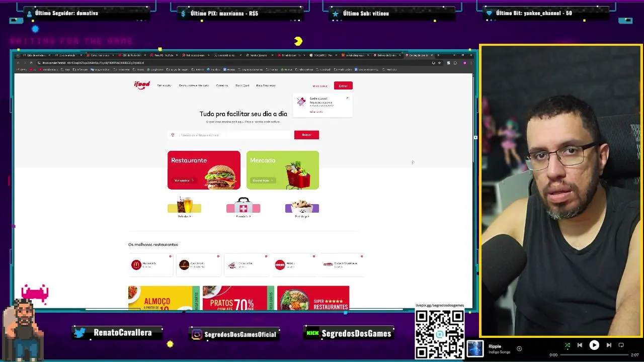Click the delivery address input field
Screen dimensions: 644x362
230,135
